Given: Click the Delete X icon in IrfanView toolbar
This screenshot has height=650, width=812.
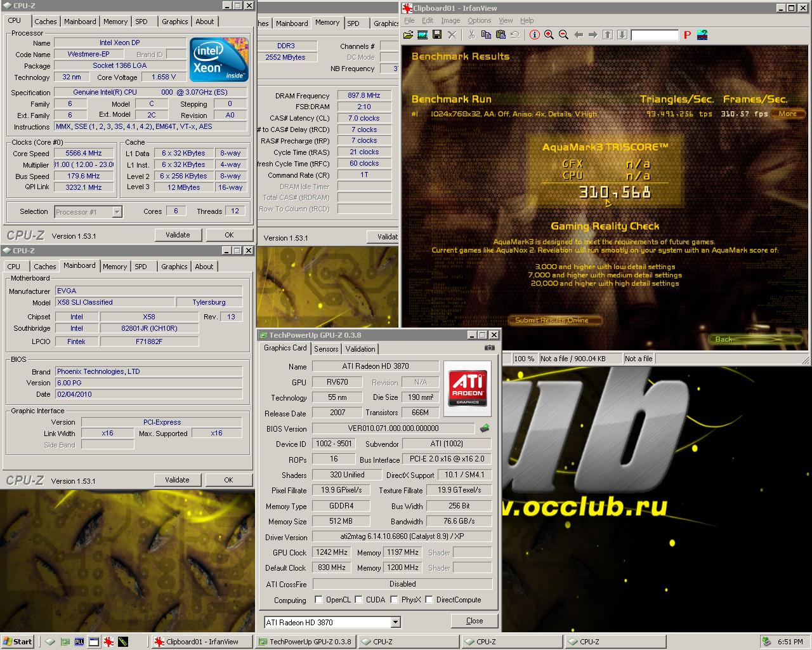Looking at the screenshot, I should coord(452,35).
